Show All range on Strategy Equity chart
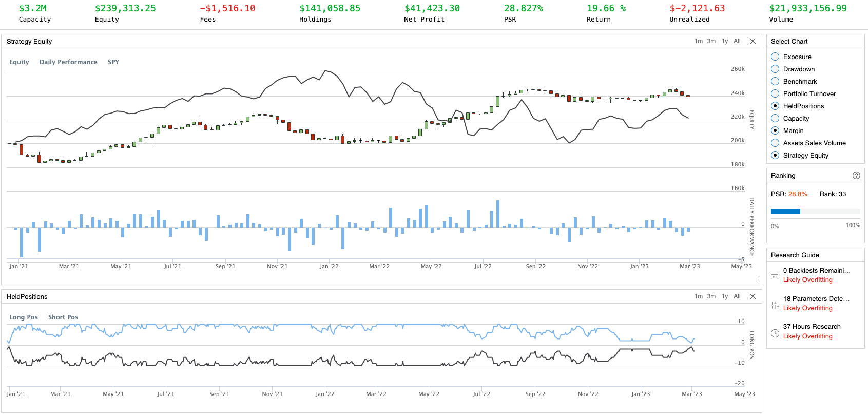Screen dimensions: 868x414 click(737, 41)
